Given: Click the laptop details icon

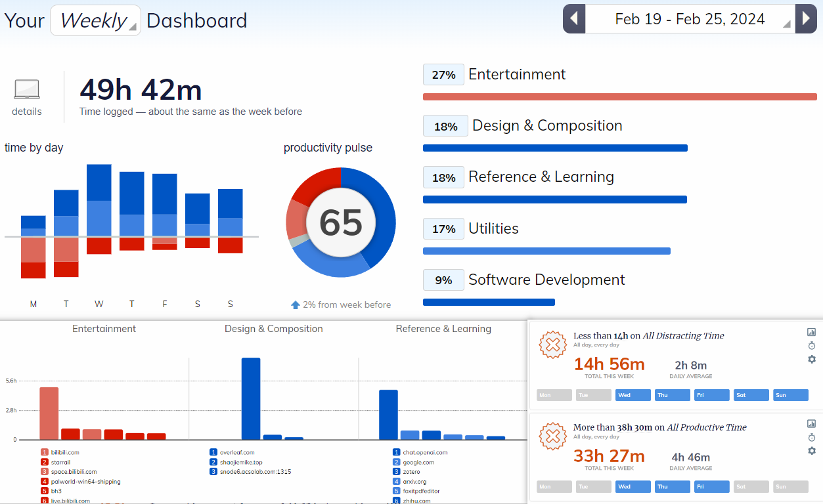Looking at the screenshot, I should [27, 90].
